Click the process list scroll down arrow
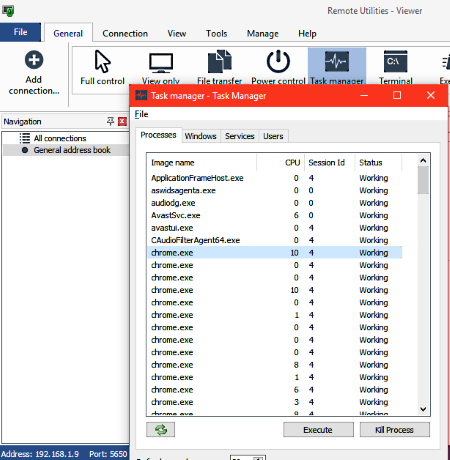Screen dimensions: 450x460 pyautogui.click(x=423, y=409)
